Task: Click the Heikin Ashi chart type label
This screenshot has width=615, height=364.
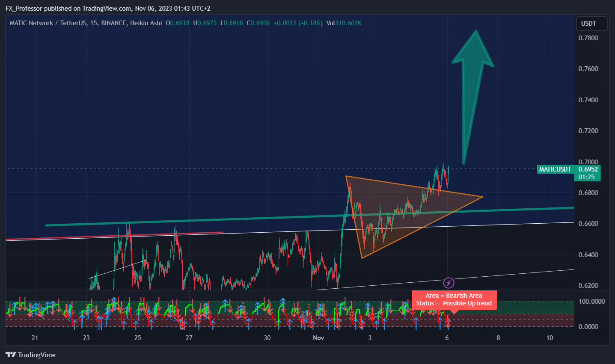Action: click(146, 23)
